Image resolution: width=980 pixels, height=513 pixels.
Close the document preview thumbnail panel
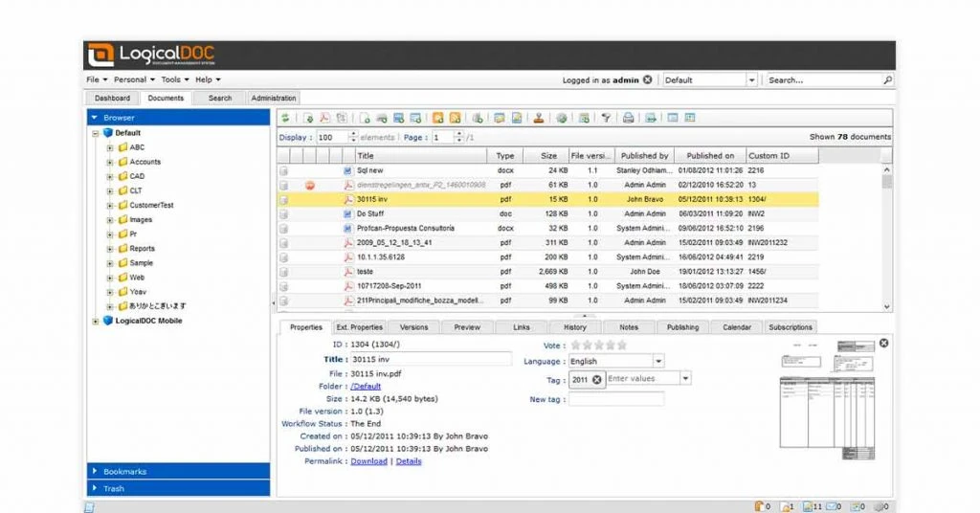[883, 343]
